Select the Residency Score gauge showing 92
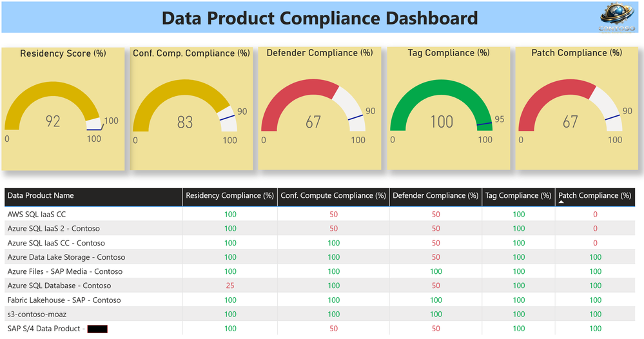 click(53, 106)
